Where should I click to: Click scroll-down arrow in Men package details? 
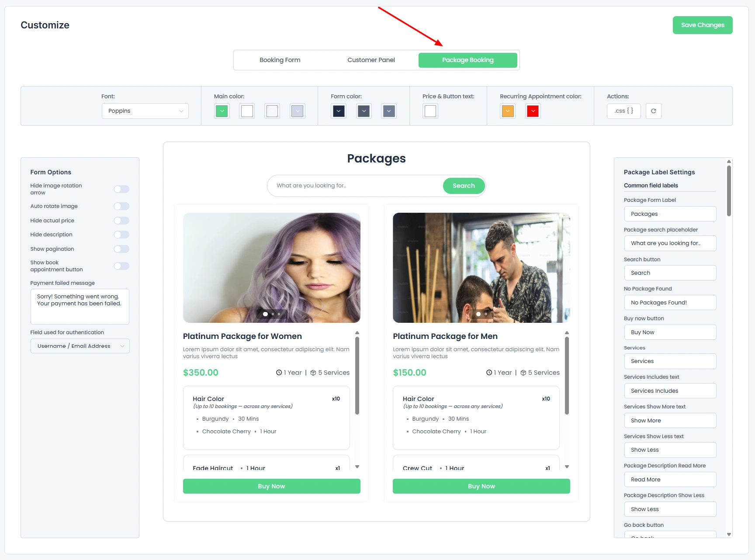[567, 467]
